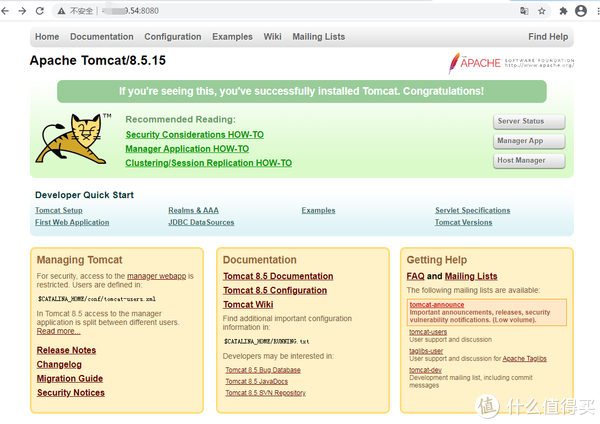Open the Documentation nav item

[x=102, y=37]
